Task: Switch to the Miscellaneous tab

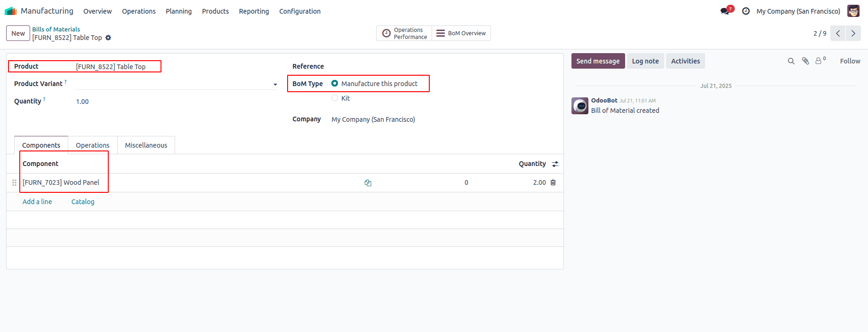Action: [x=146, y=145]
